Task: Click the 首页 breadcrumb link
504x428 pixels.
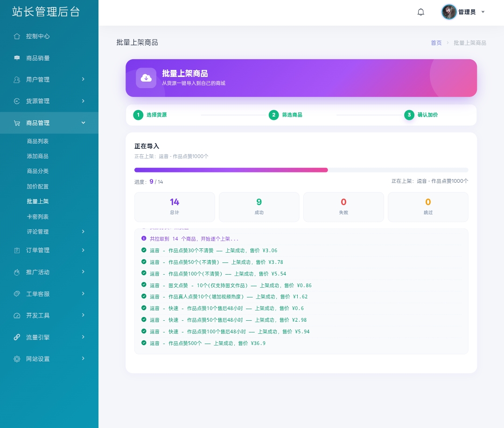Action: 436,43
